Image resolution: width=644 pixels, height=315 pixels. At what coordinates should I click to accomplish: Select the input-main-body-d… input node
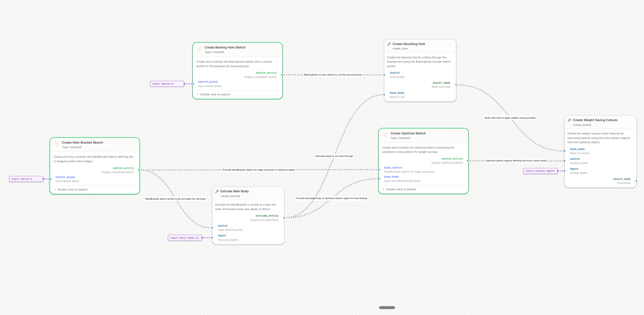[185, 238]
